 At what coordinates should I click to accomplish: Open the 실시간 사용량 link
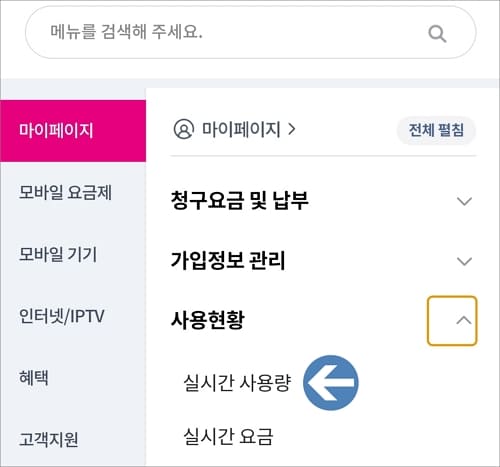pyautogui.click(x=237, y=382)
